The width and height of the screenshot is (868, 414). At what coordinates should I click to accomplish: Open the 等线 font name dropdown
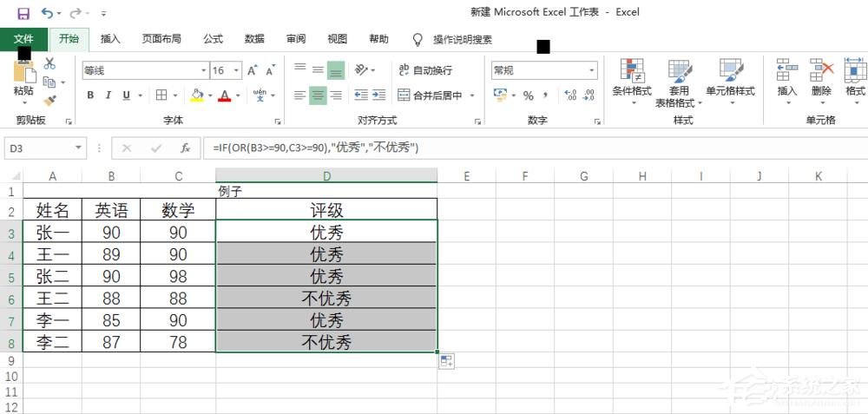click(x=204, y=70)
